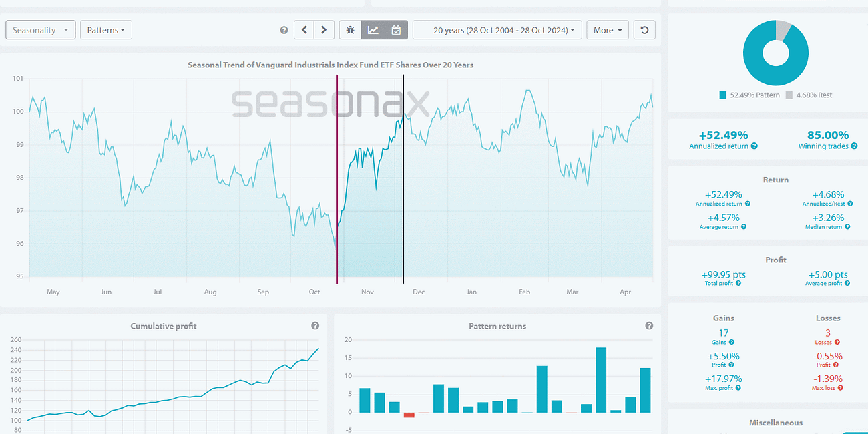The image size is (868, 434).
Task: Open help for Annualized/Rest
Action: tap(849, 204)
